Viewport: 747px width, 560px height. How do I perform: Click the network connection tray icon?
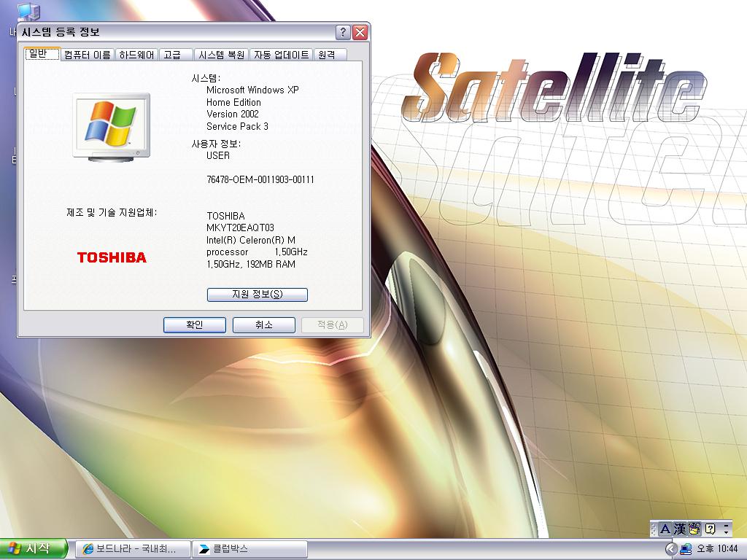[686, 549]
